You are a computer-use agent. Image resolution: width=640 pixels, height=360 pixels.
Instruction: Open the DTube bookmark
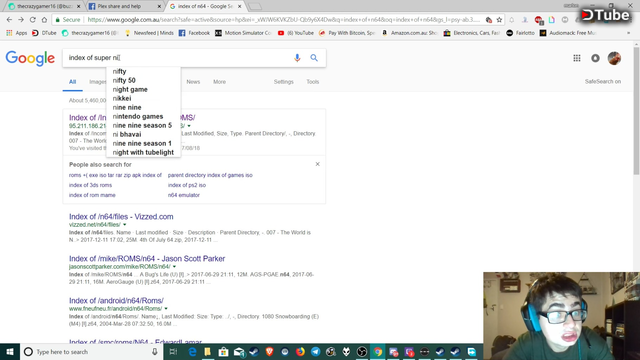point(44,33)
